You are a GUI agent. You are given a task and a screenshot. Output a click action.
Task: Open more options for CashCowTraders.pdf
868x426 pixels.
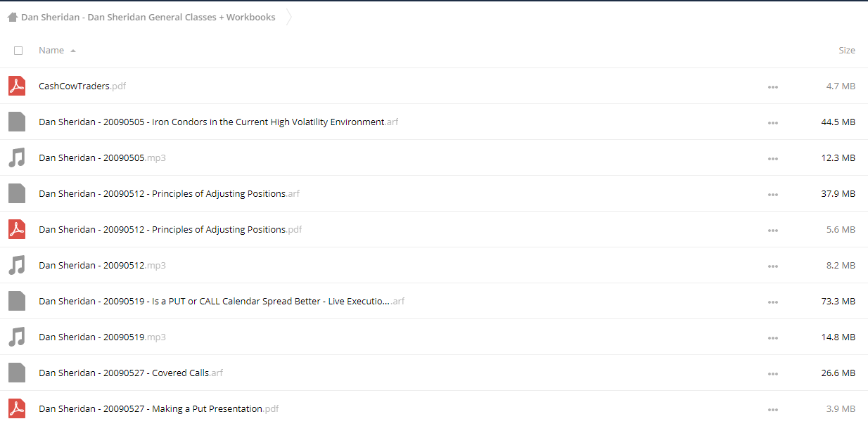tap(773, 87)
